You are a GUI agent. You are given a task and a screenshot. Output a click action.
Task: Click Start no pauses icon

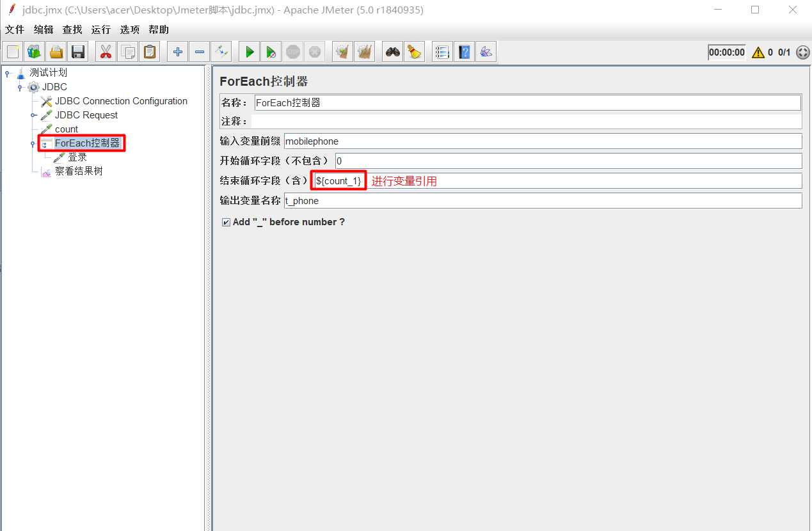(x=271, y=52)
